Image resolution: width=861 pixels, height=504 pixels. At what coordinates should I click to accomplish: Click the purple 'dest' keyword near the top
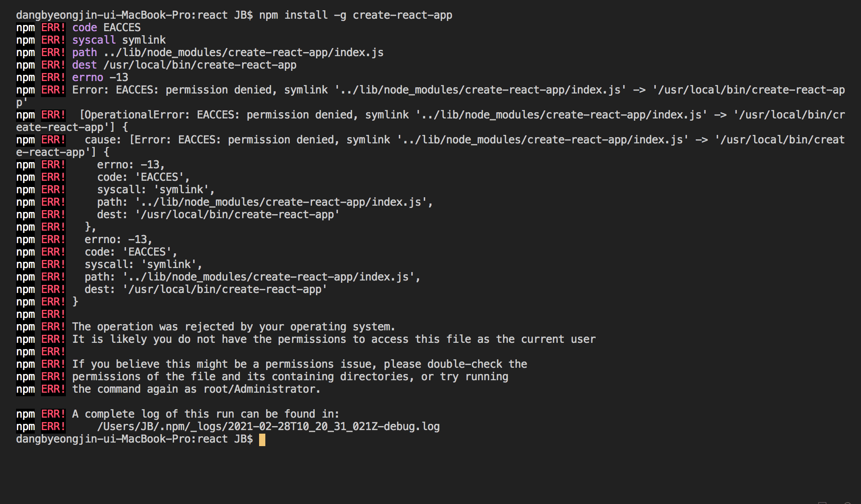click(x=84, y=65)
